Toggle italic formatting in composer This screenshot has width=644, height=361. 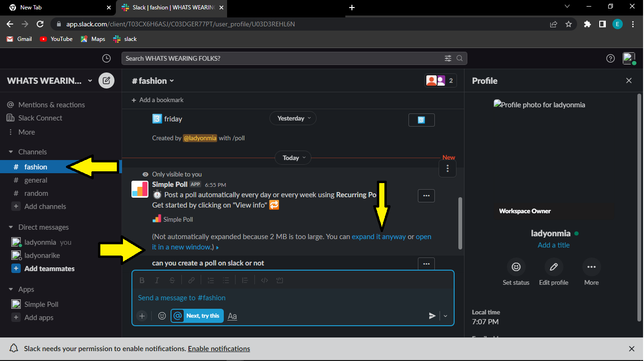[157, 280]
